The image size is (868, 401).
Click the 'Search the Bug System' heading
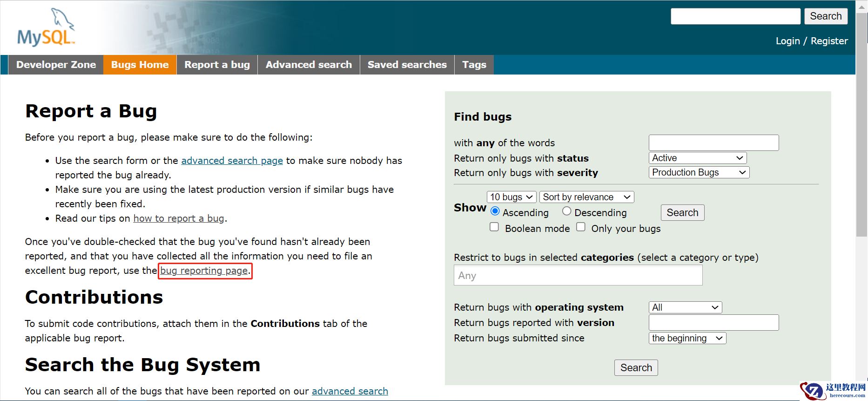pyautogui.click(x=142, y=365)
